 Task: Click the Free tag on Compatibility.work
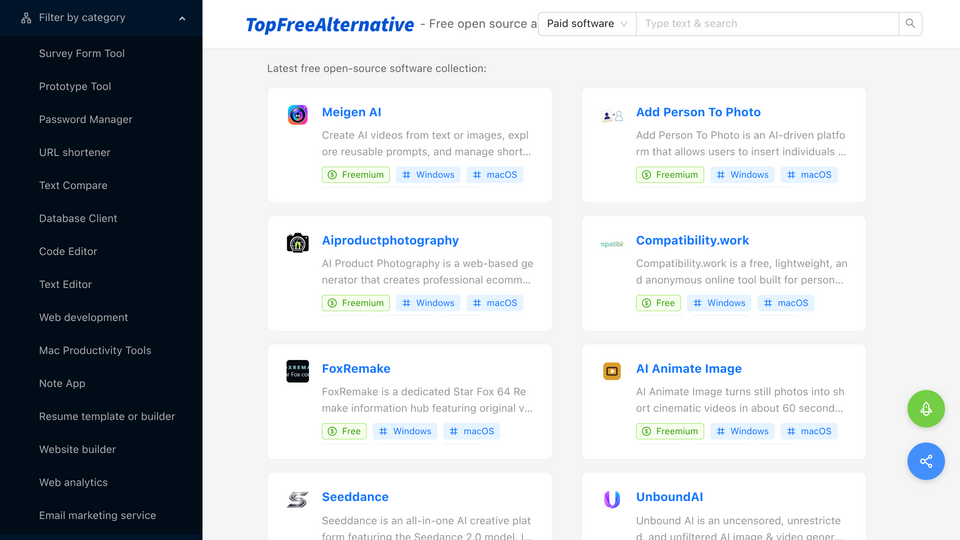(658, 303)
